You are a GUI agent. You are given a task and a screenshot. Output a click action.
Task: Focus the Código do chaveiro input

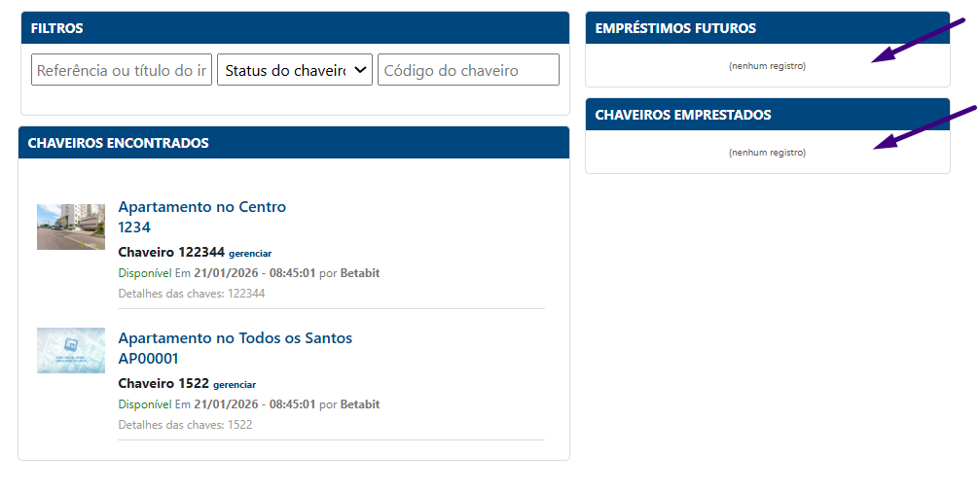[468, 70]
